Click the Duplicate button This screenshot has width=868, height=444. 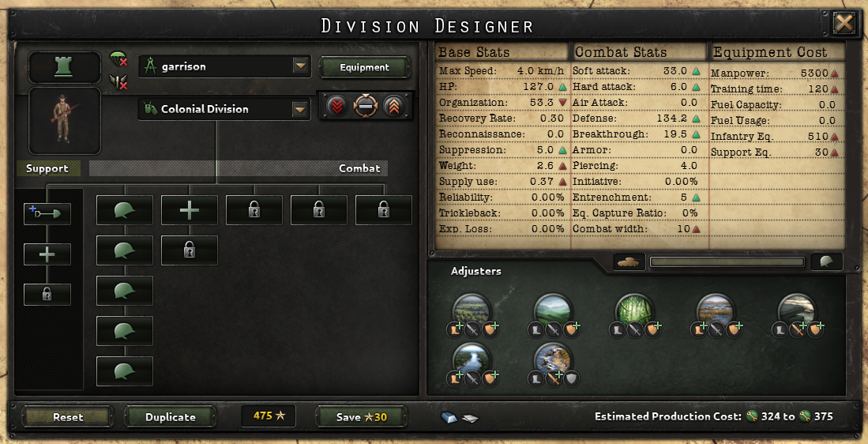pyautogui.click(x=171, y=417)
